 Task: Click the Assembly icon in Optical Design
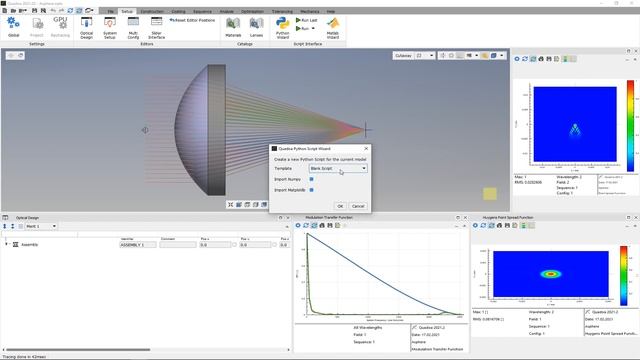[16, 244]
